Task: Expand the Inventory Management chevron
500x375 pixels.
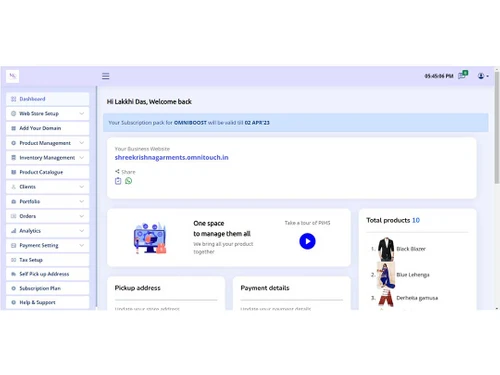Action: [82, 157]
